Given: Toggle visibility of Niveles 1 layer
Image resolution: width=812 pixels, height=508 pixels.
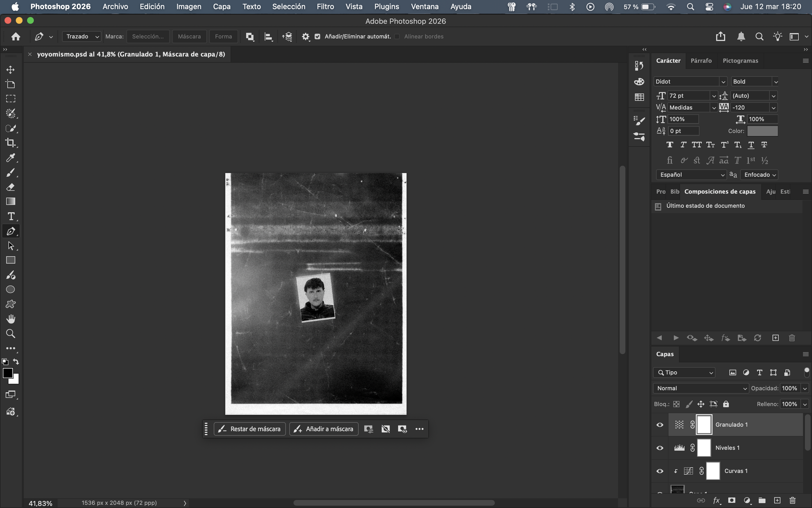Looking at the screenshot, I should click(660, 448).
